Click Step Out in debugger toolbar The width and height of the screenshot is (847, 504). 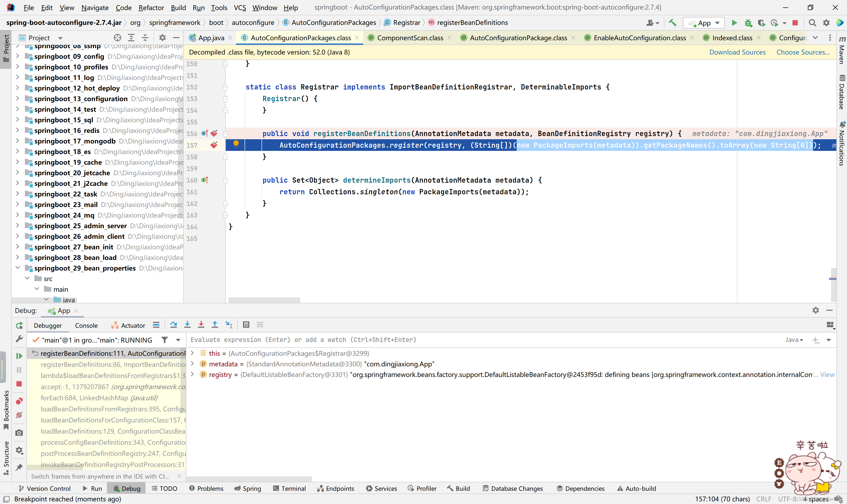(215, 325)
